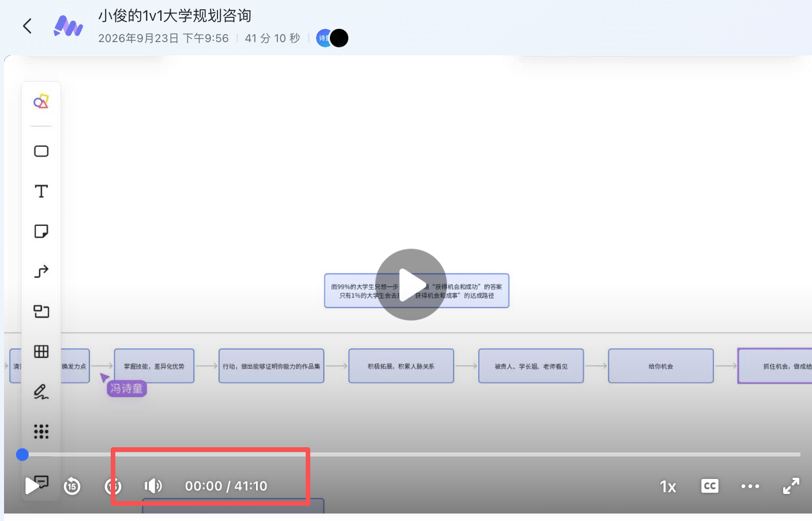Screen dimensions: 812x521
Task: Open the more options ellipsis menu
Action: click(750, 486)
